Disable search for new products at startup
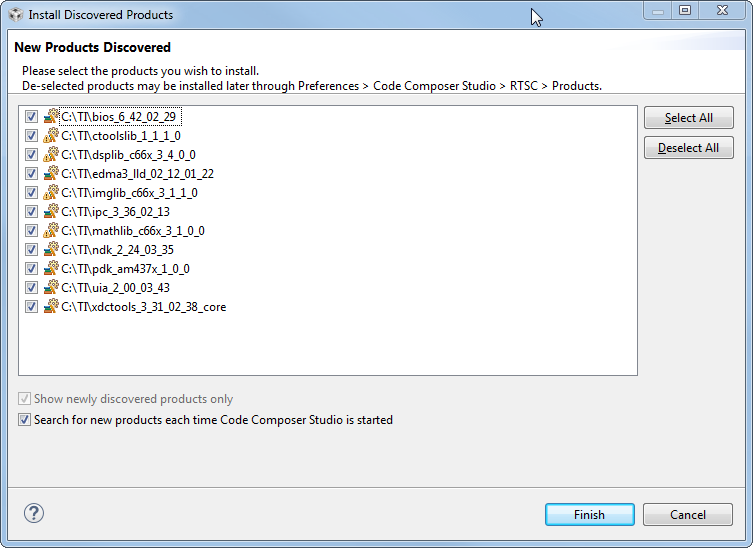The image size is (753, 548). (25, 420)
